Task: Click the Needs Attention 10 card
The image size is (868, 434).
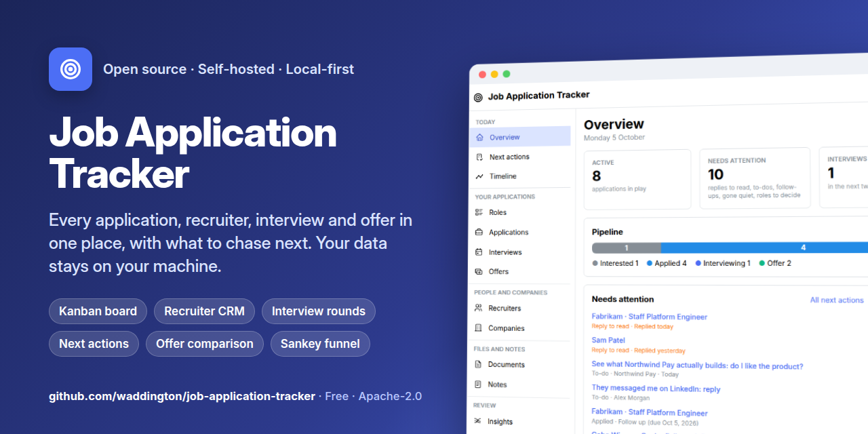Action: (755, 178)
